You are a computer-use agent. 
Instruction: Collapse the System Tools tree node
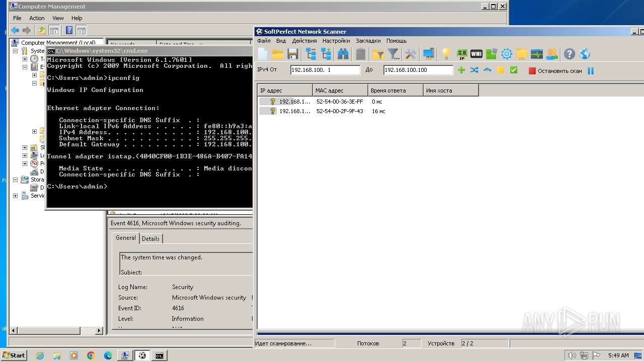point(15,51)
